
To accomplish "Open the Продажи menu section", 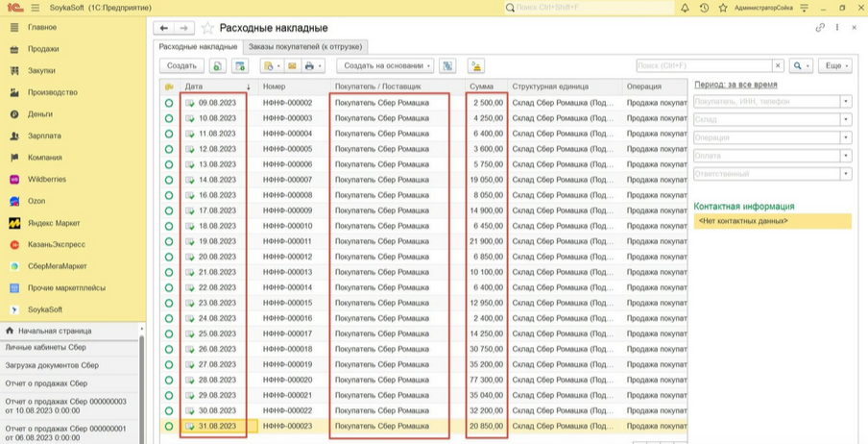I will 43,49.
